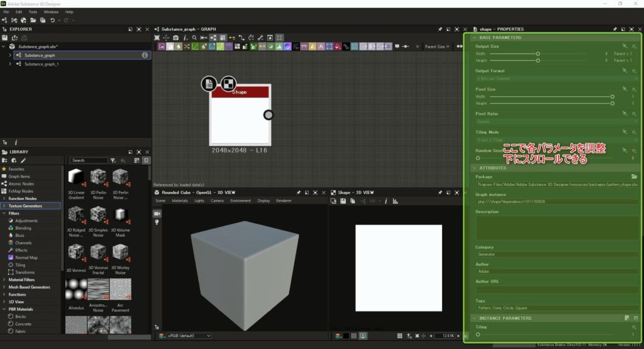Click the save icon in Explorer panel
Screen dimensions: 644x349
[5, 38]
